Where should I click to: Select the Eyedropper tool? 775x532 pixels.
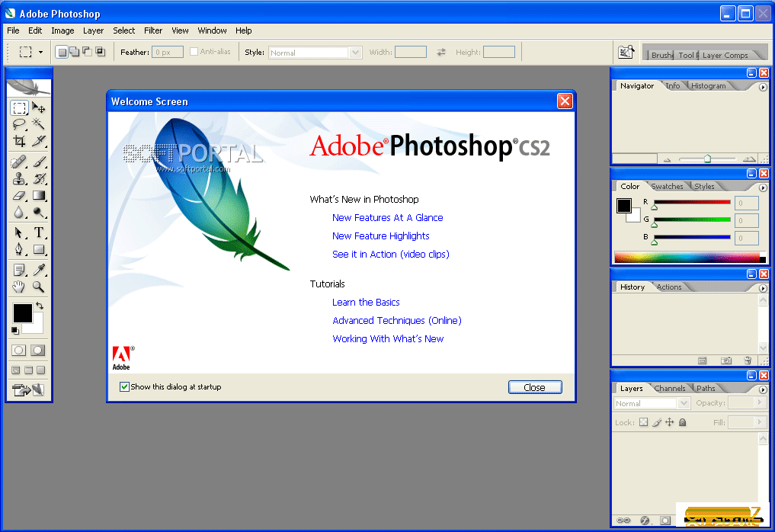[39, 270]
